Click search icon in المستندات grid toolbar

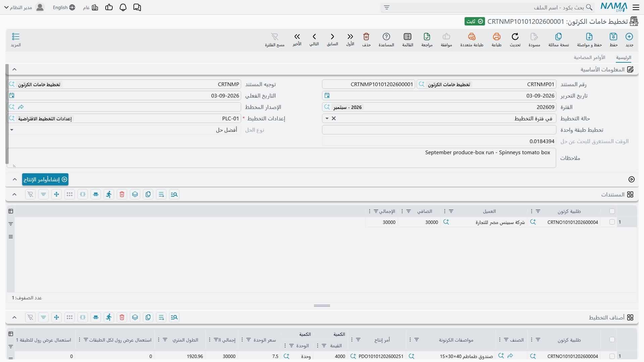tap(174, 194)
